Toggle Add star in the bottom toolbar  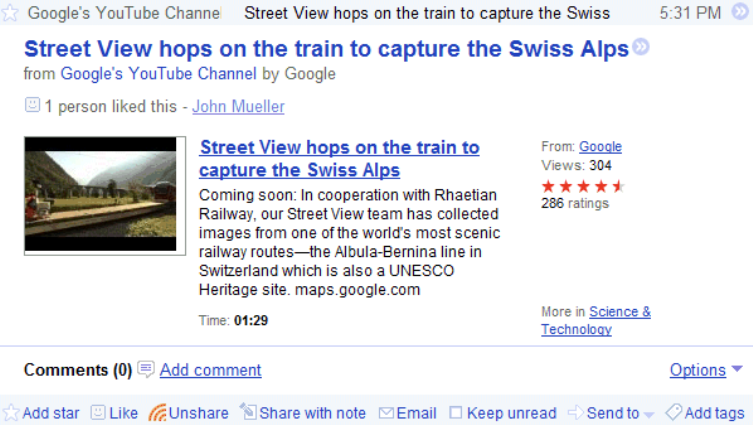(x=40, y=413)
